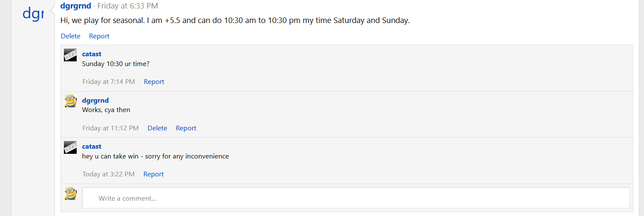The height and width of the screenshot is (216, 644).
Task: Open catast's profile from the "Sunday 10:30" comment
Action: pos(92,54)
